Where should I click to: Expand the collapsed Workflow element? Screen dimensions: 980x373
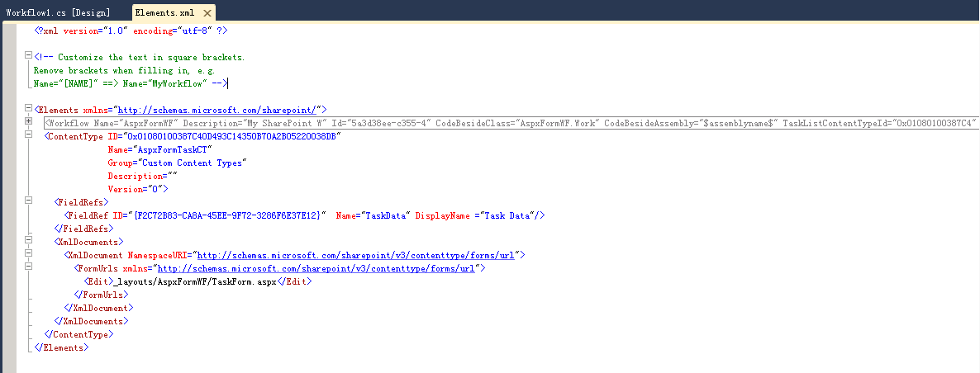click(27, 121)
